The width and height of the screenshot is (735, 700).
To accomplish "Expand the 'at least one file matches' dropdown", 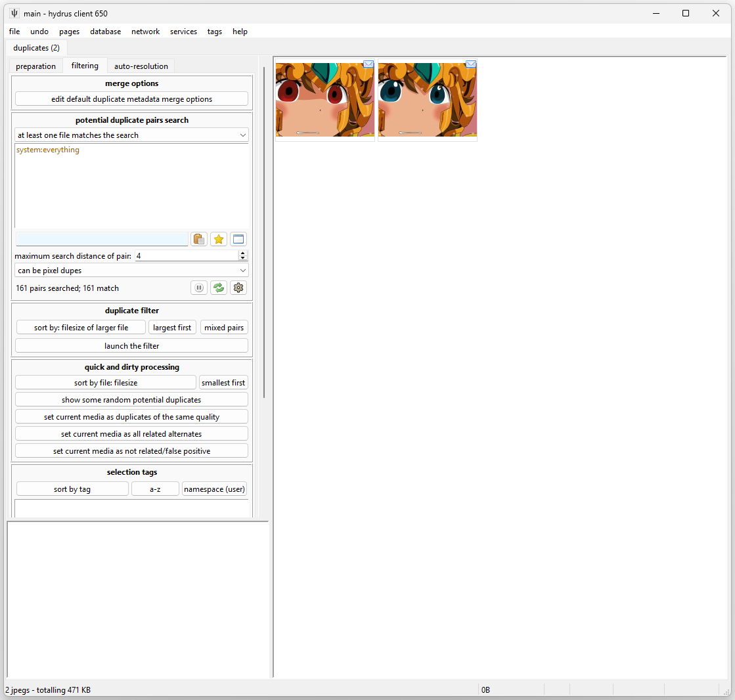I will (x=131, y=135).
